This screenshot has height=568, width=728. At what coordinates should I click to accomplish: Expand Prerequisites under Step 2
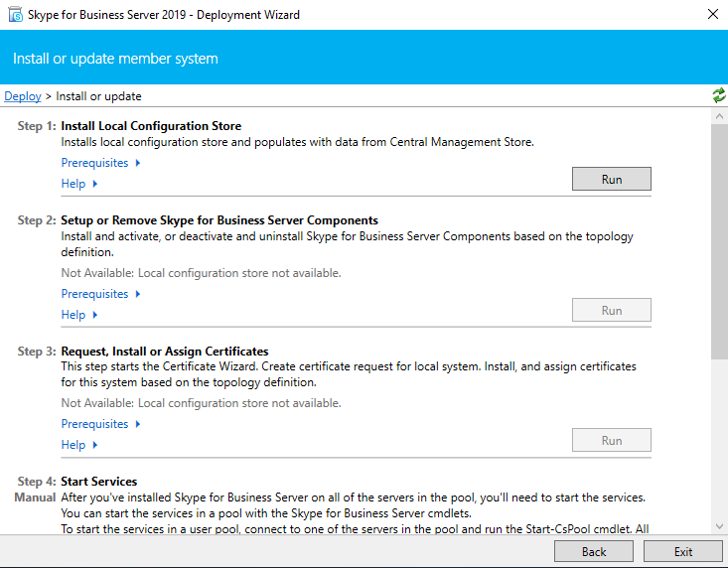pyautogui.click(x=100, y=294)
